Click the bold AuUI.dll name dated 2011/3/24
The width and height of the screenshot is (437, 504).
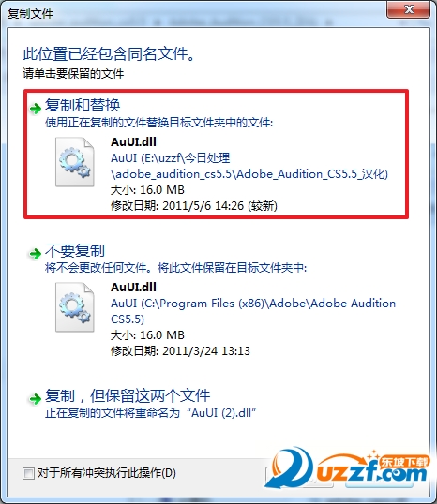tap(133, 287)
